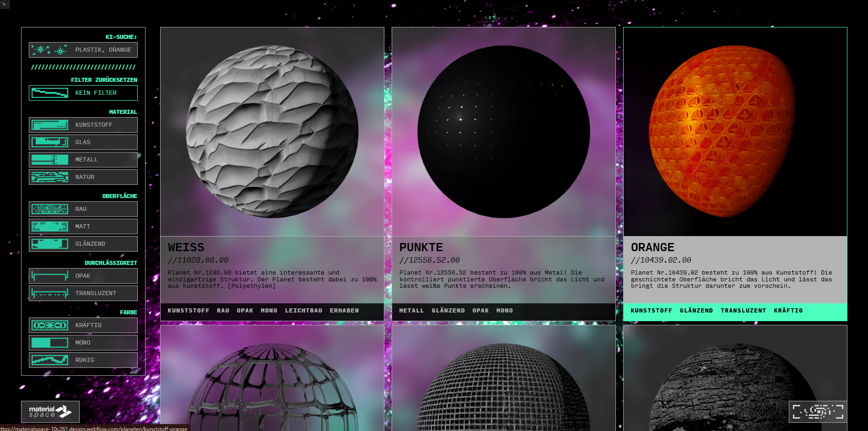
Task: Click the TRANSLUZENT tag on ORANGE card
Action: [743, 311]
